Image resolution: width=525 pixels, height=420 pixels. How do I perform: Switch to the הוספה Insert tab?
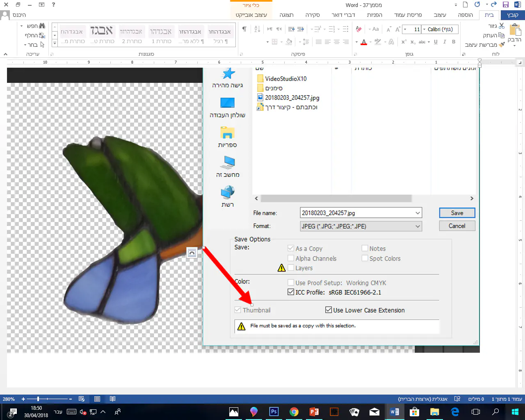click(465, 15)
